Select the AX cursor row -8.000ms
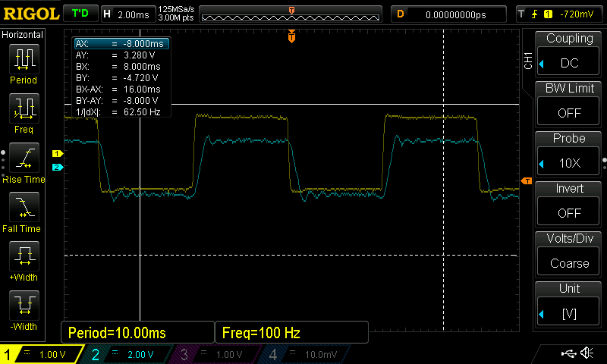The image size is (607, 364). (x=121, y=44)
